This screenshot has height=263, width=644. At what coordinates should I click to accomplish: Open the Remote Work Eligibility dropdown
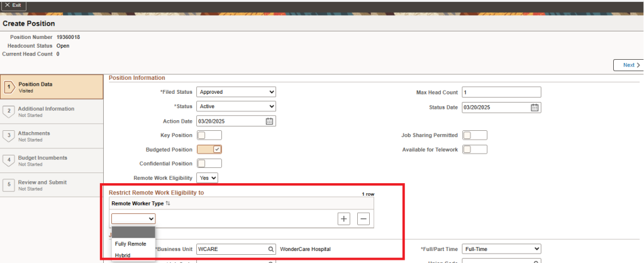[208, 178]
